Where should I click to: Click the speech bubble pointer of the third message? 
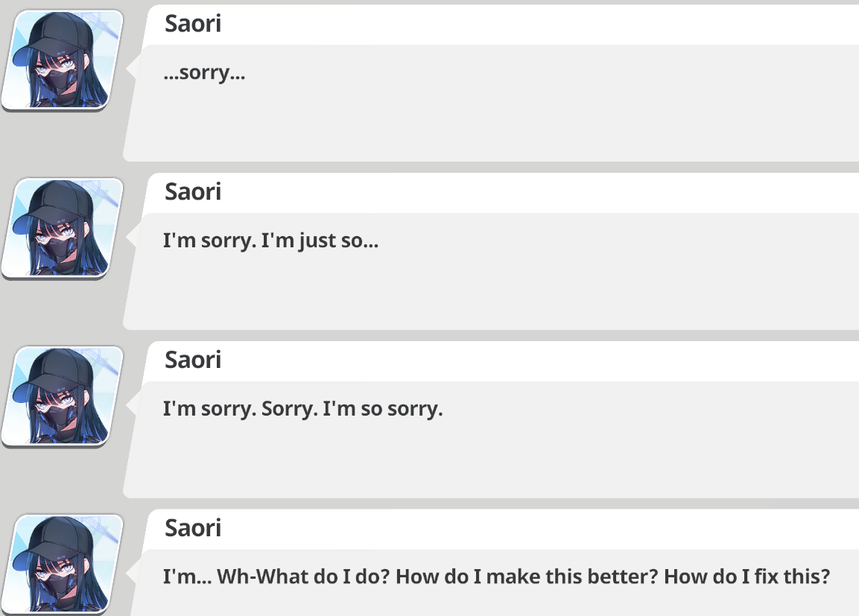(132, 405)
